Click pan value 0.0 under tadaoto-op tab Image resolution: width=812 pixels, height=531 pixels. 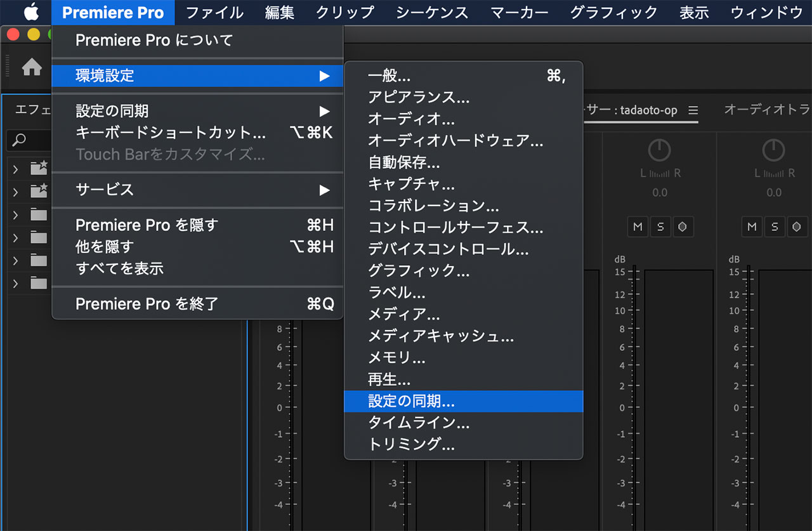click(660, 193)
